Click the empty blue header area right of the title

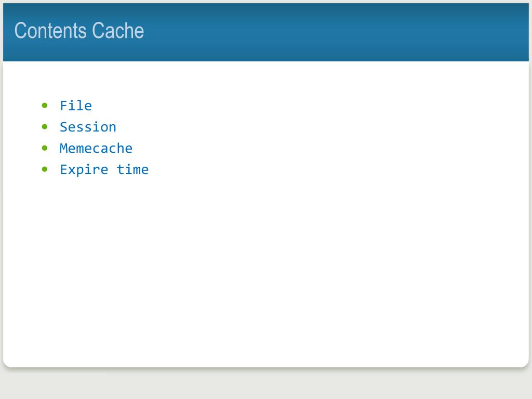click(x=336, y=32)
